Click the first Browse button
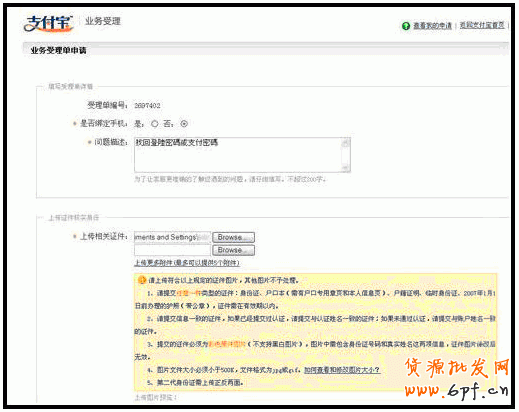Screen dimensions: 519x412 (x=234, y=237)
